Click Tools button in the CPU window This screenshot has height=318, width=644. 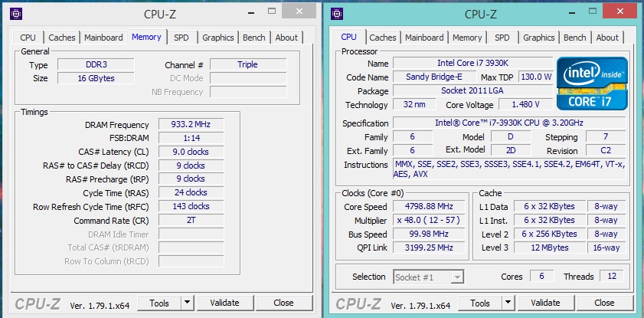[x=479, y=303]
